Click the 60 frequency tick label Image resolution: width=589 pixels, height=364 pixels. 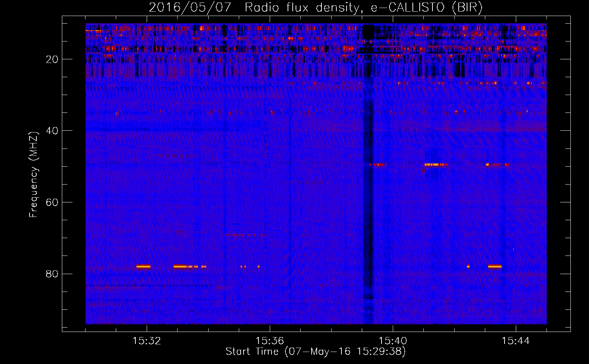(x=52, y=203)
